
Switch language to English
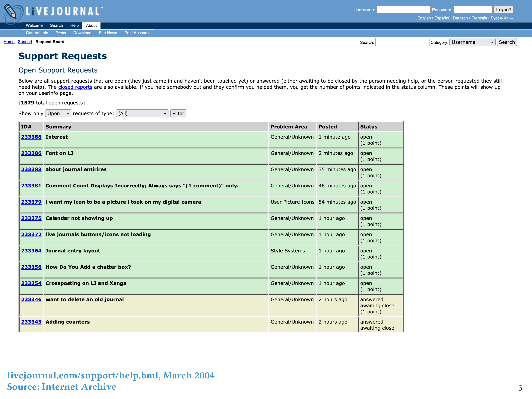click(x=424, y=18)
